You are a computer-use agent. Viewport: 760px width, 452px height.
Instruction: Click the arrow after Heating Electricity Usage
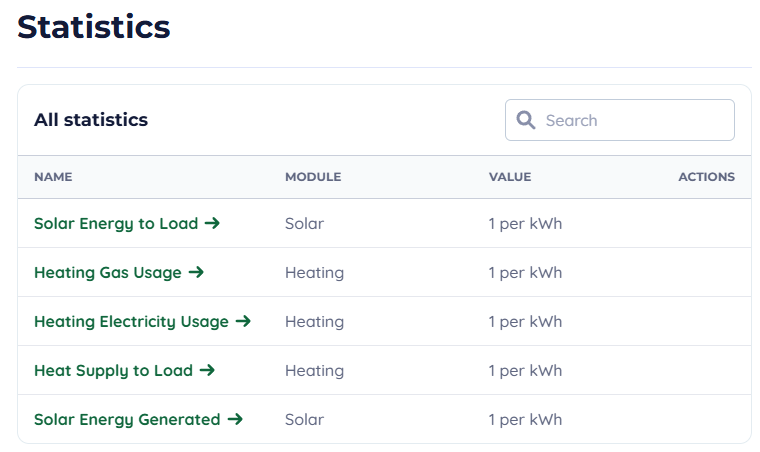(x=243, y=321)
